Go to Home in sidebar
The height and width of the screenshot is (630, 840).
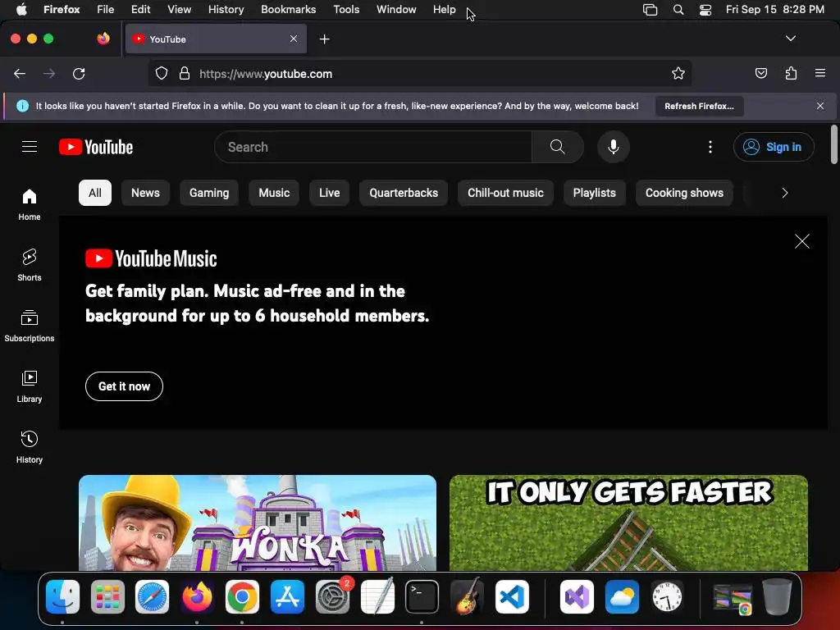(x=30, y=204)
